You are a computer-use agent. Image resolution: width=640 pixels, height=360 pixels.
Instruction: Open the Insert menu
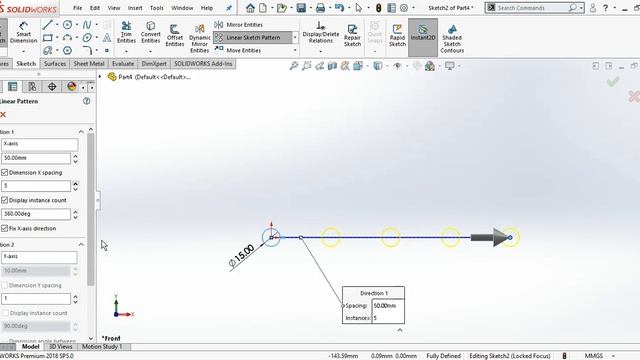tap(135, 8)
